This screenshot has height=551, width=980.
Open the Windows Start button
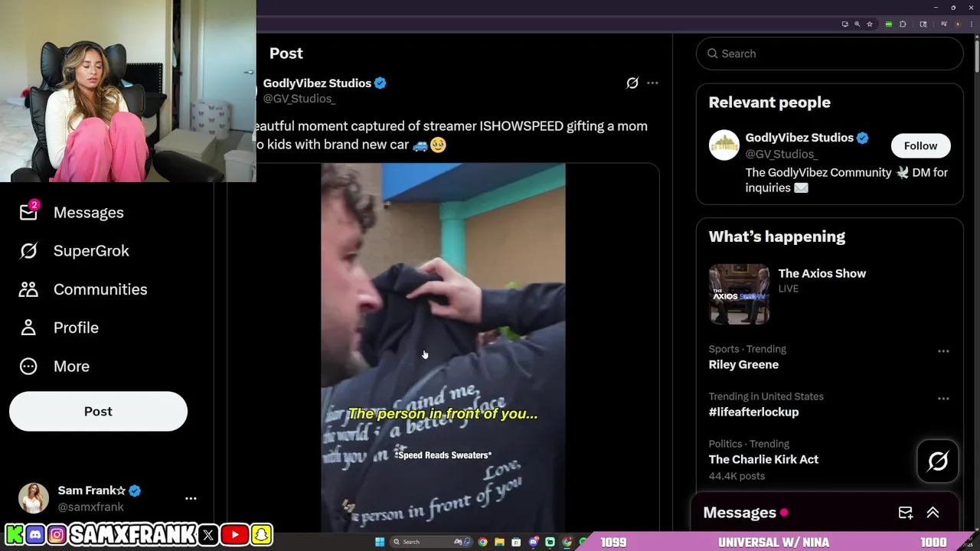coord(380,542)
